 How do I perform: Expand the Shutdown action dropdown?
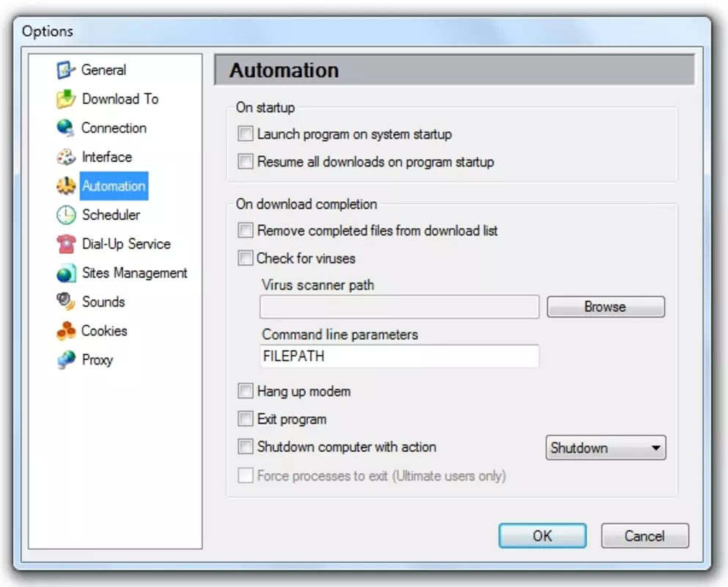(x=606, y=448)
